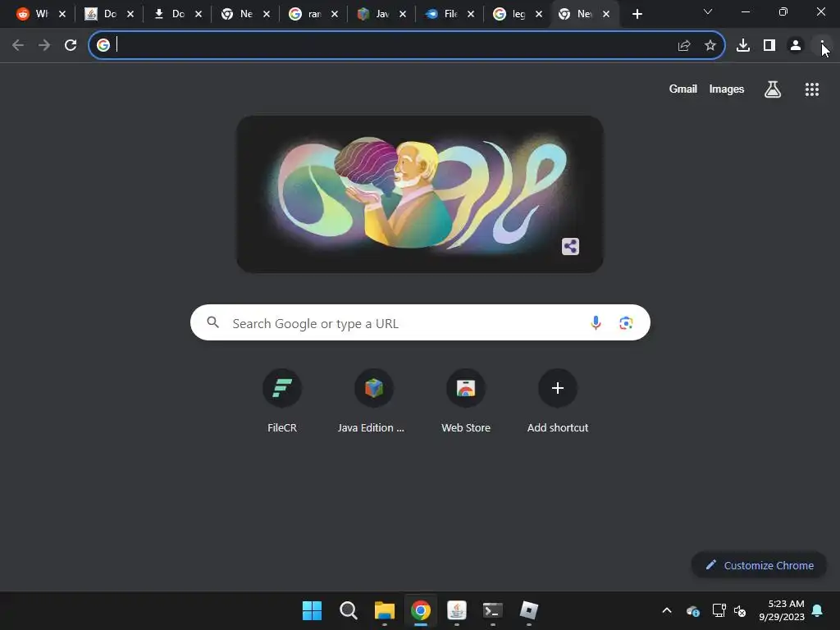The height and width of the screenshot is (630, 840).
Task: Switch to the 'File' tab
Action: (x=441, y=14)
